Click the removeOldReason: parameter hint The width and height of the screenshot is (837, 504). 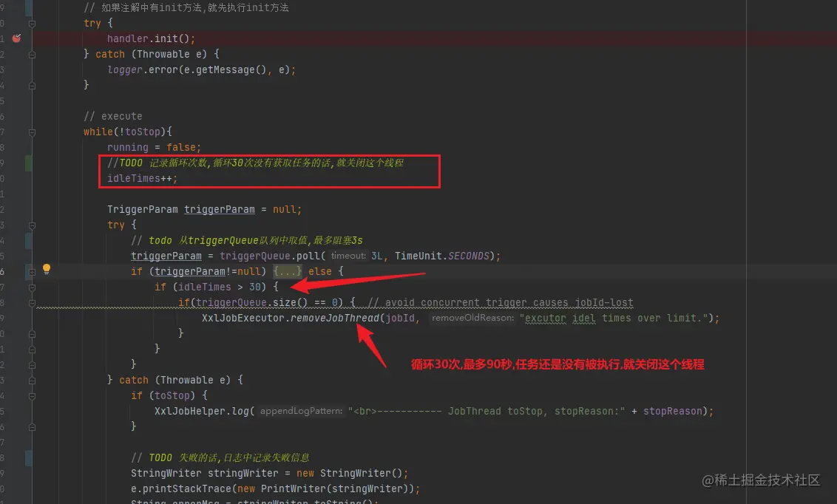tap(472, 318)
